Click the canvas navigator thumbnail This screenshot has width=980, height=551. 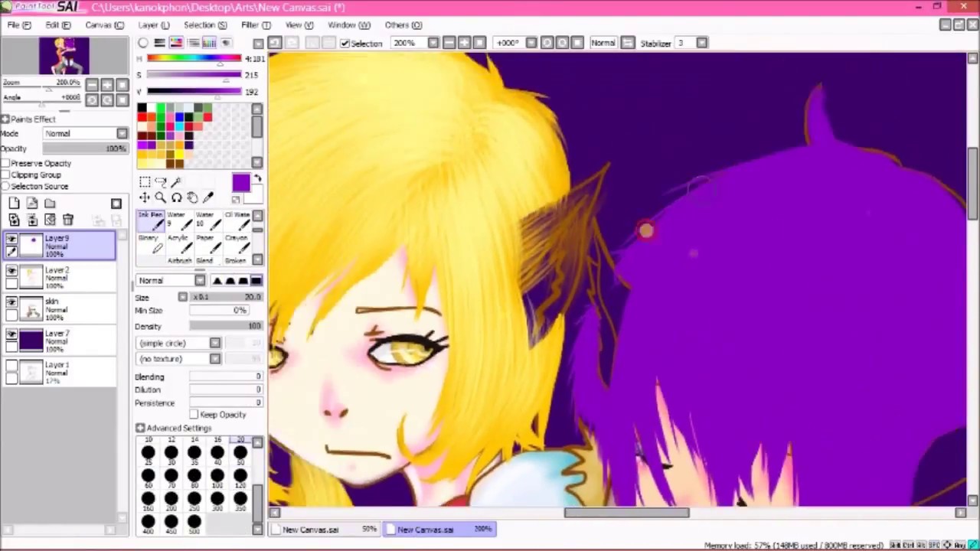click(x=65, y=57)
